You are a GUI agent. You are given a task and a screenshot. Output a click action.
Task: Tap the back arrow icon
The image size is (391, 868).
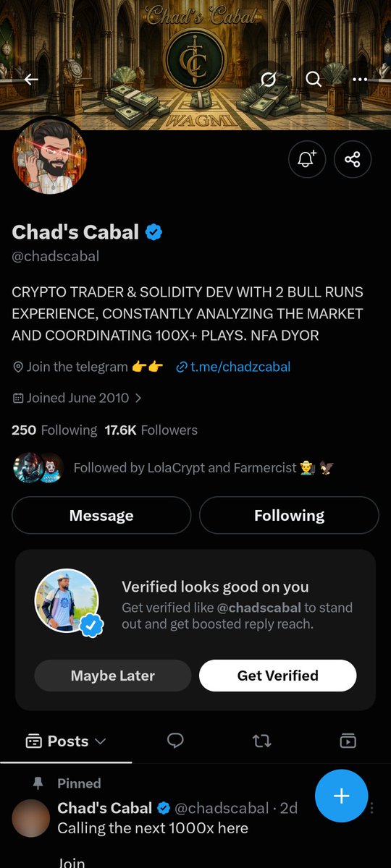(31, 79)
